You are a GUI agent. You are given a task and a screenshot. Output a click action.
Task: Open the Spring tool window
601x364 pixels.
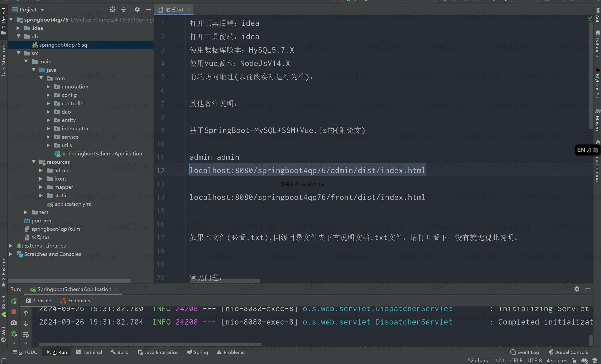(197, 352)
